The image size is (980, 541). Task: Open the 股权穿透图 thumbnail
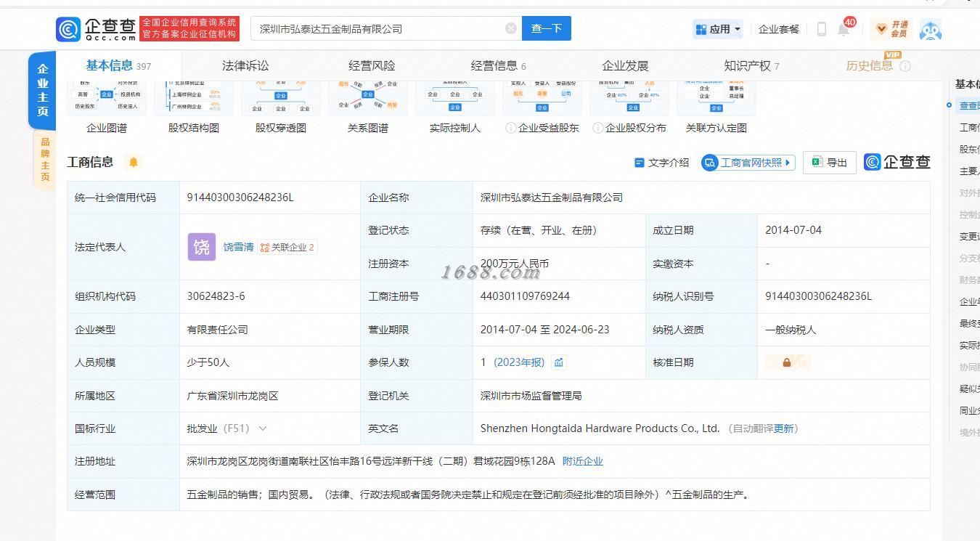point(281,107)
